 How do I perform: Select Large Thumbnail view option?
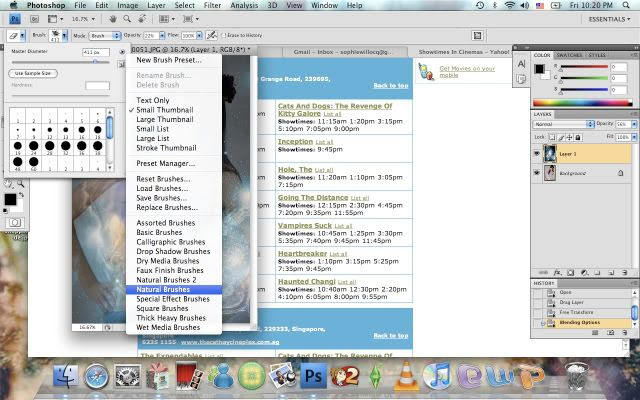click(174, 119)
